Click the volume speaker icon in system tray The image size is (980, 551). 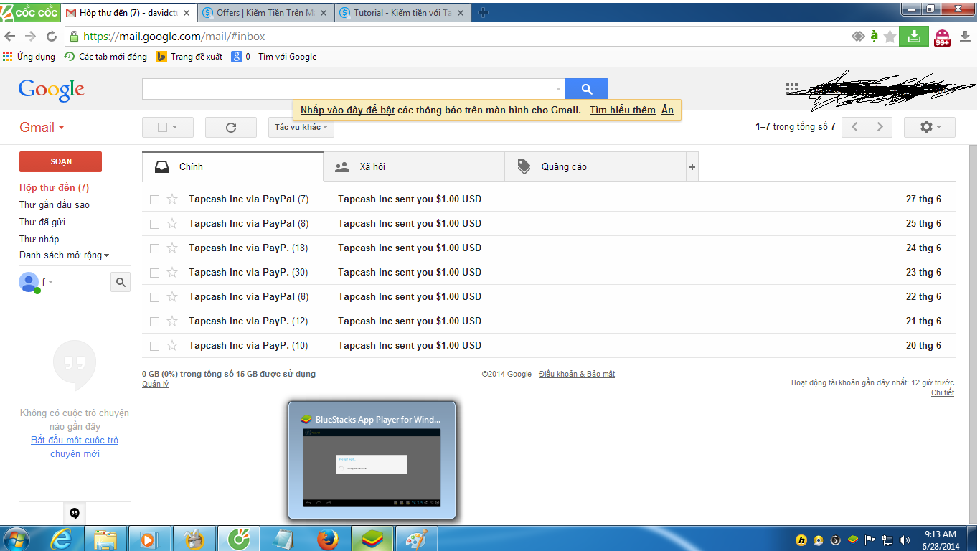click(904, 540)
